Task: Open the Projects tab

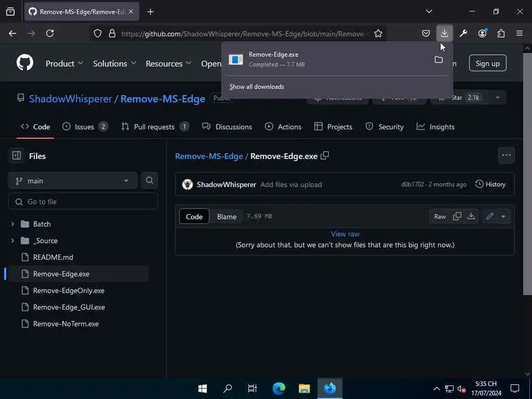Action: (333, 127)
